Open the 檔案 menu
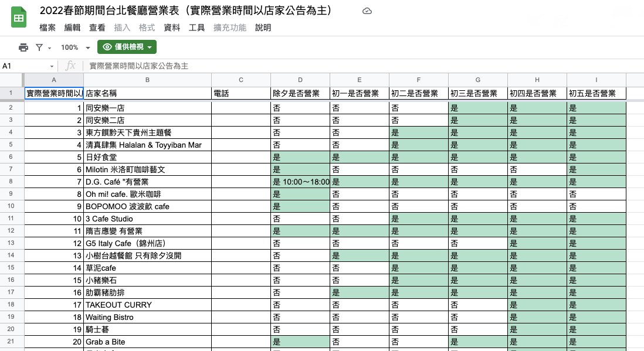644x351 pixels. [x=48, y=28]
